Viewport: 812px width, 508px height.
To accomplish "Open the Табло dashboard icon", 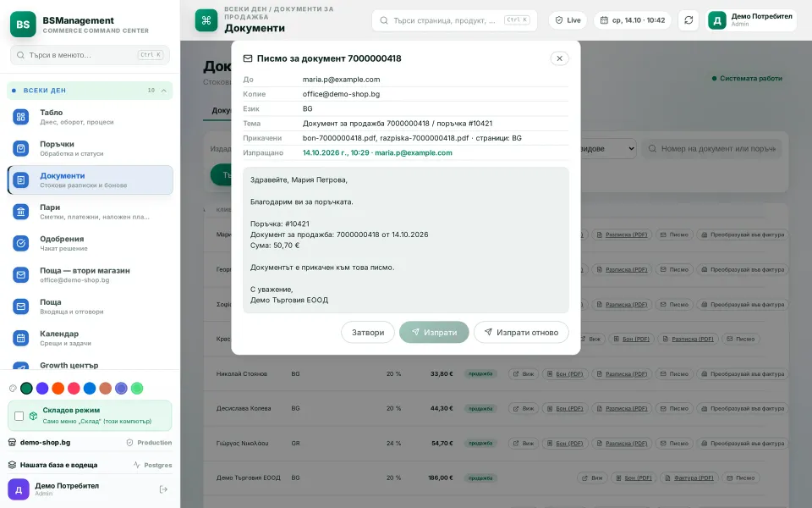I will (x=20, y=117).
